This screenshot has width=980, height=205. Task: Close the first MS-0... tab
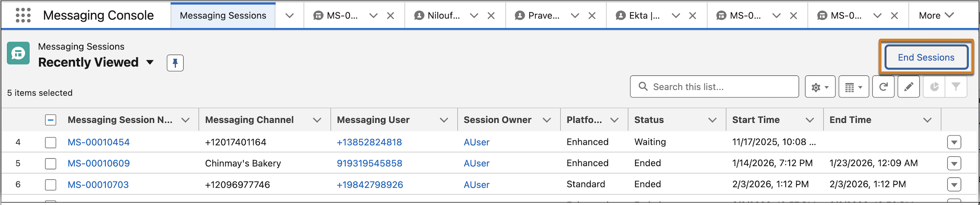tap(391, 16)
